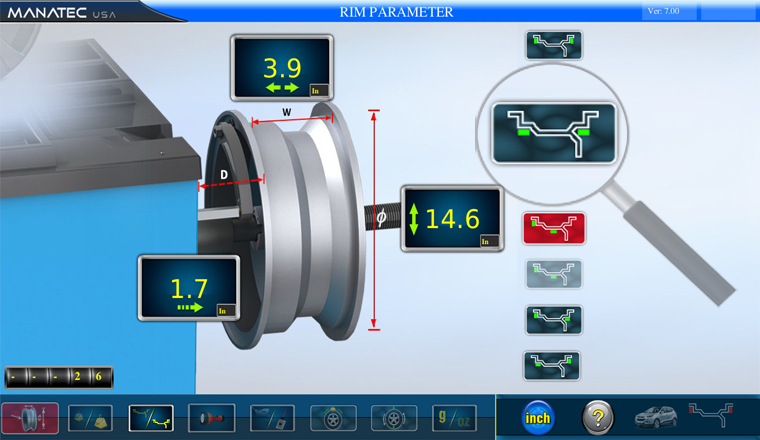Click the D distance dimension marker
The height and width of the screenshot is (440, 760).
pyautogui.click(x=223, y=174)
